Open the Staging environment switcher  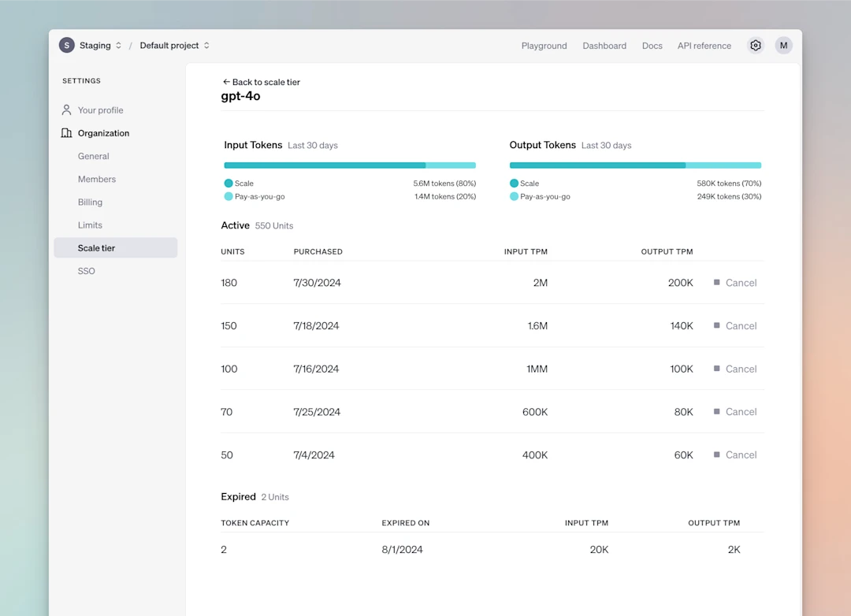tap(102, 45)
